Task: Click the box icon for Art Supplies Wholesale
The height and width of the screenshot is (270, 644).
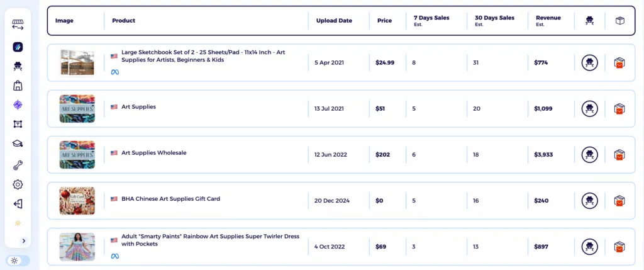Action: click(x=619, y=154)
